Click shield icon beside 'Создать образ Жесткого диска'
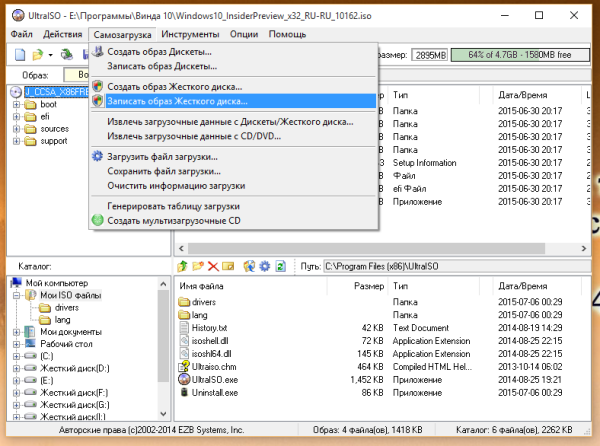The image size is (600, 446). pyautogui.click(x=98, y=86)
